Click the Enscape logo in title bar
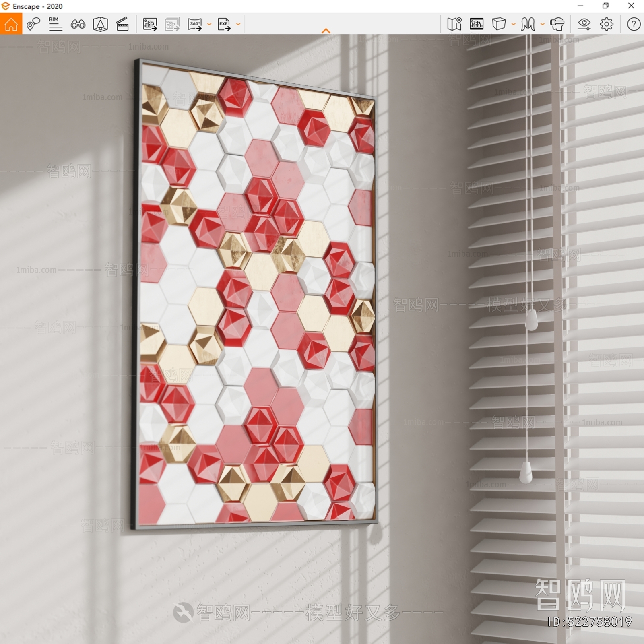Screen dimensions: 644x644 point(5,6)
